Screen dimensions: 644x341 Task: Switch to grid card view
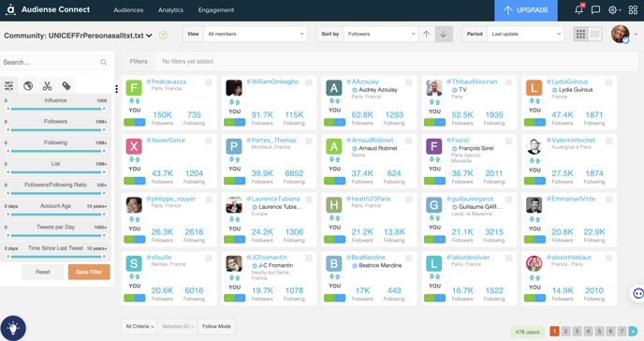point(580,34)
